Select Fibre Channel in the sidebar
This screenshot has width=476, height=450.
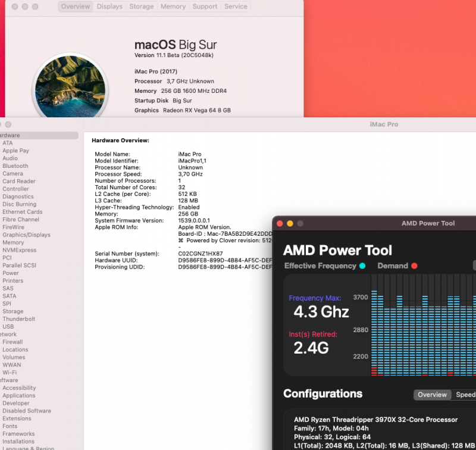click(21, 219)
